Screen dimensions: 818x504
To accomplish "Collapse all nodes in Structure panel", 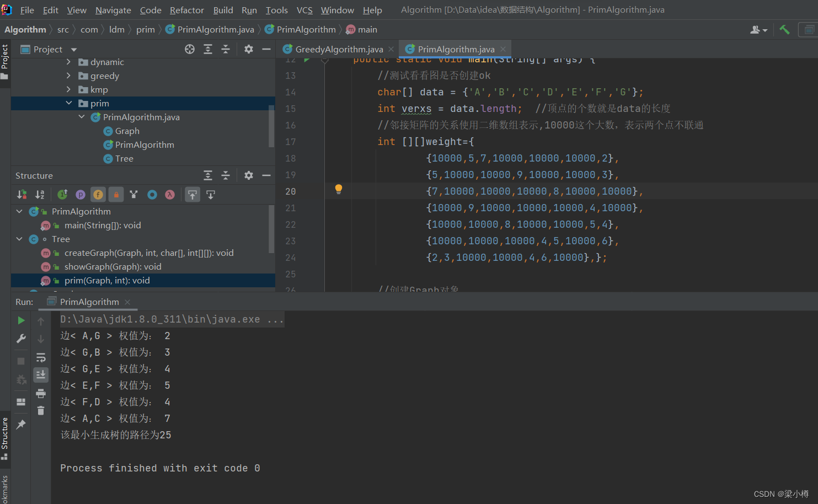I will 226,175.
